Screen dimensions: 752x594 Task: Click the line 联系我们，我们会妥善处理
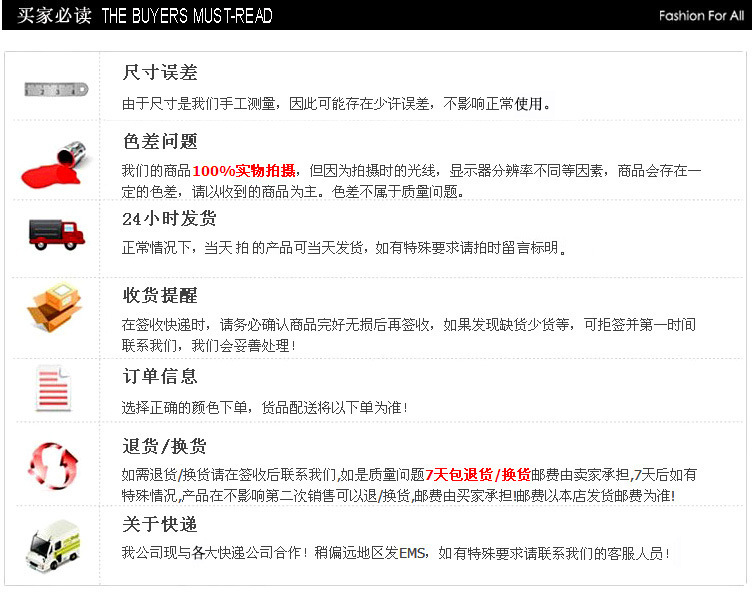[209, 345]
